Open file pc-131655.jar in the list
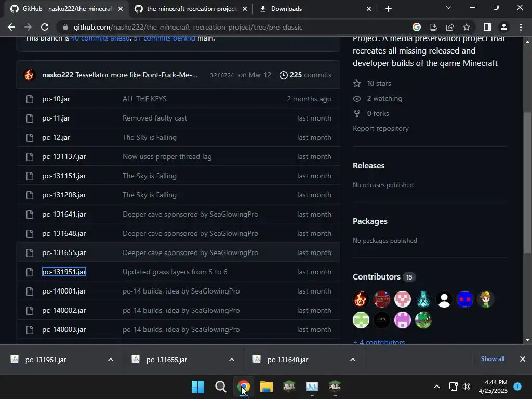 pos(64,253)
